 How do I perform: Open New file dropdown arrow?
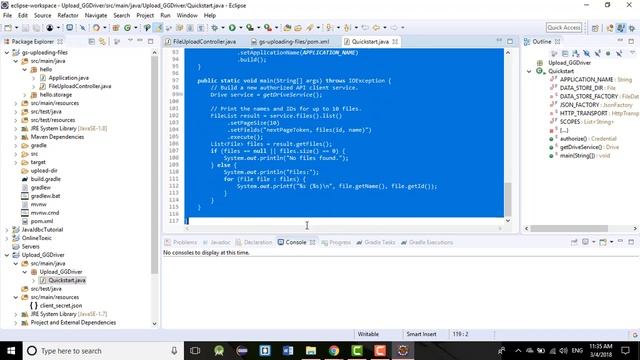point(16,28)
